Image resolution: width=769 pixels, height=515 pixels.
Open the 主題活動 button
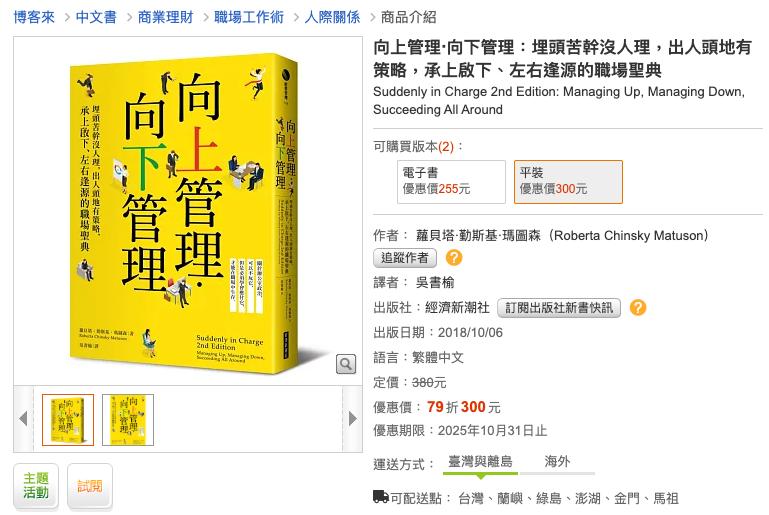pos(36,486)
